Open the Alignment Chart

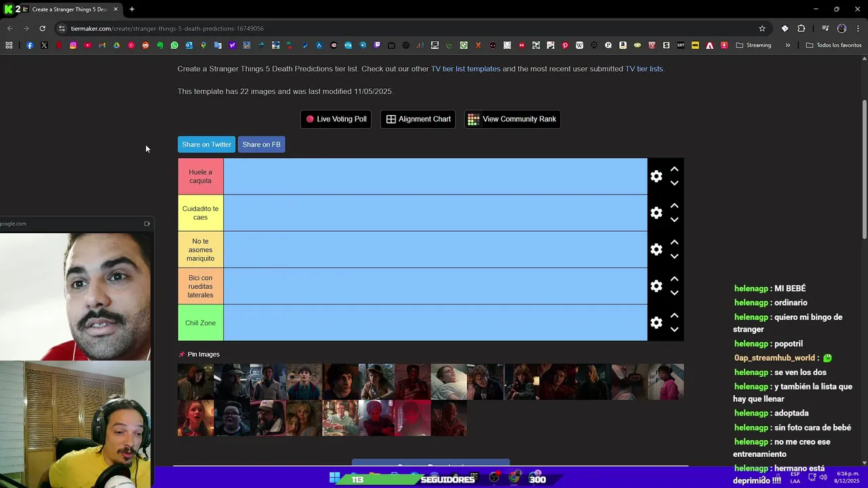pyautogui.click(x=418, y=119)
